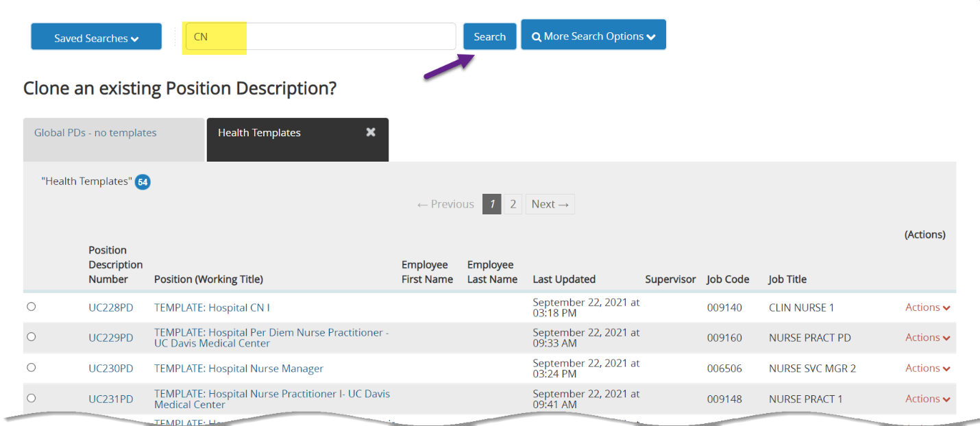Viewport: 980px width, 426px height.
Task: Click the blue Search button
Action: coord(489,37)
